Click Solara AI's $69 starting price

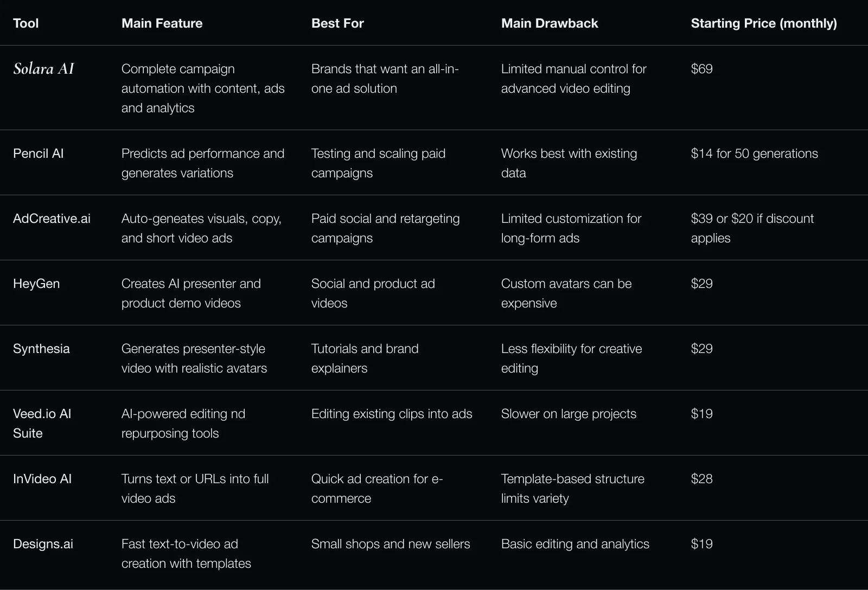701,69
